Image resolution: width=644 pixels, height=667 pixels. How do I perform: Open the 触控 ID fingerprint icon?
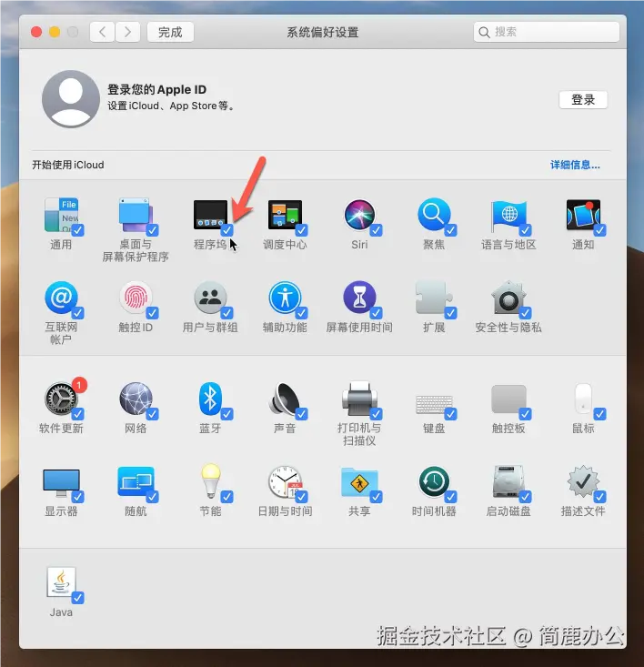136,298
